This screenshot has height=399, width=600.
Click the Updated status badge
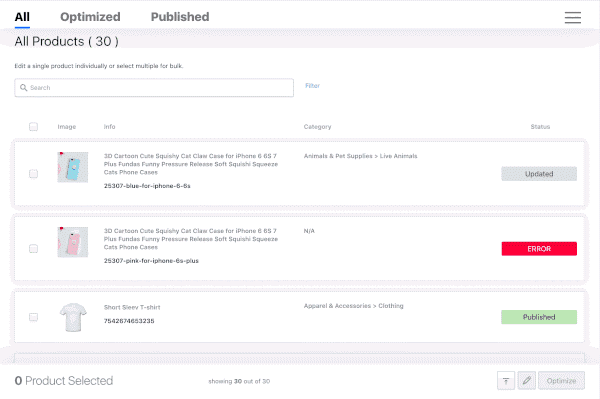[x=539, y=174]
